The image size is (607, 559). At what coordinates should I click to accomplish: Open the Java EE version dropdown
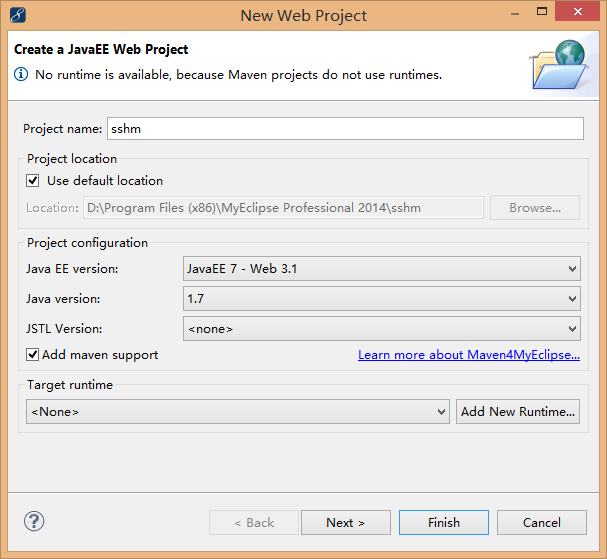point(382,269)
